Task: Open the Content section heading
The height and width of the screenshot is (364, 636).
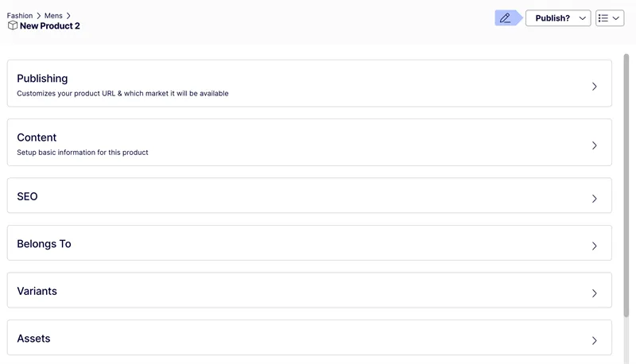Action: [37, 137]
